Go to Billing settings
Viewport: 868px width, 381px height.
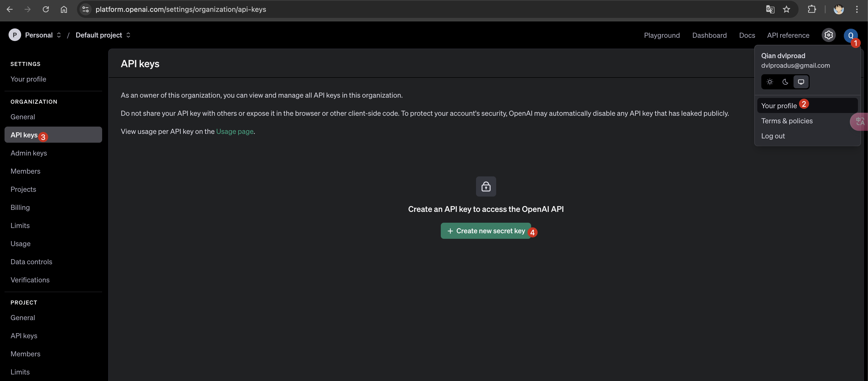[x=53, y=207]
